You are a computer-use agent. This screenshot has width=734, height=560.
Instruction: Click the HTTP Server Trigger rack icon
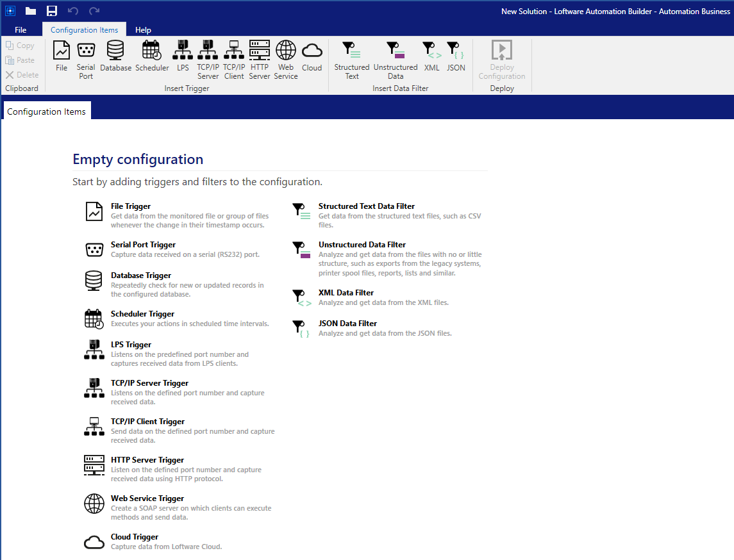click(x=94, y=465)
